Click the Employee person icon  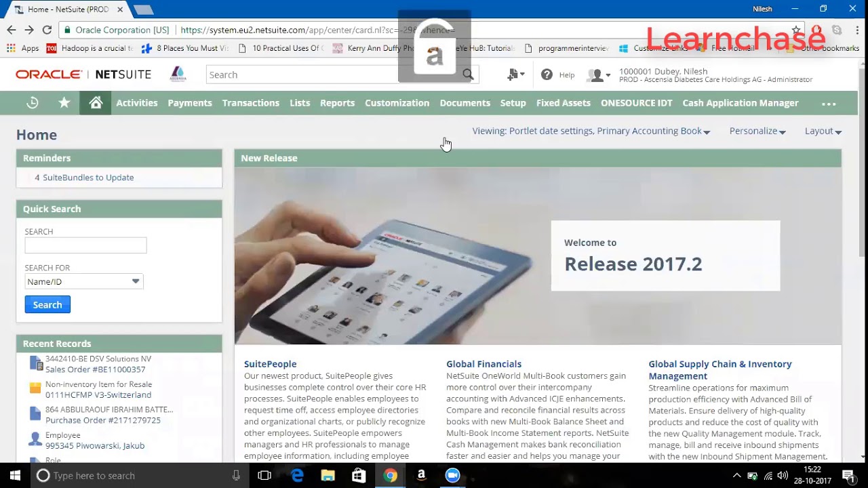[35, 439]
